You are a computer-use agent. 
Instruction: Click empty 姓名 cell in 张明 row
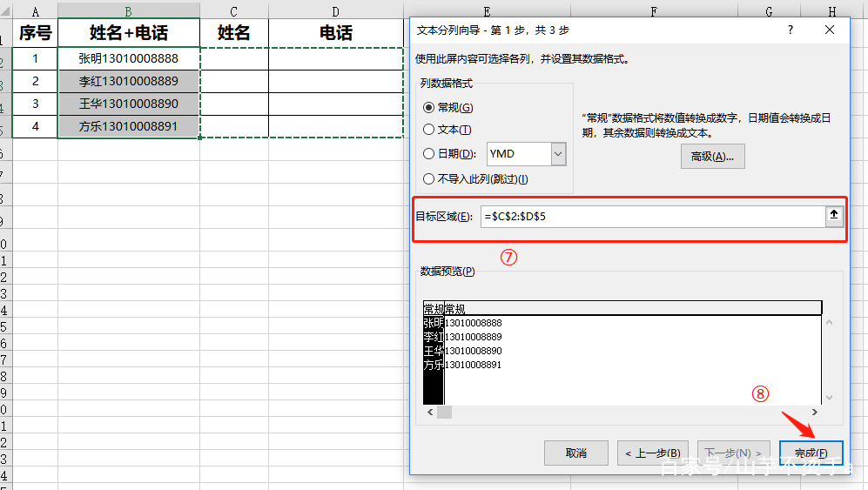click(234, 58)
